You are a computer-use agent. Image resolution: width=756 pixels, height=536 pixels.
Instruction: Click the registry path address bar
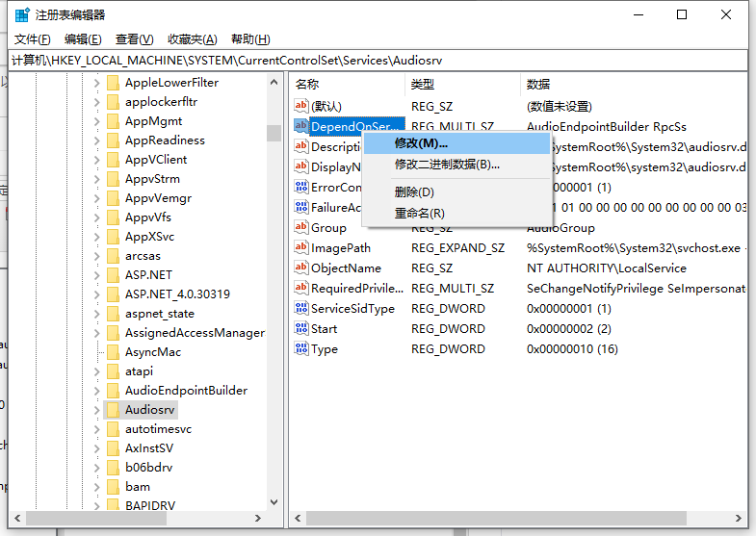point(378,60)
